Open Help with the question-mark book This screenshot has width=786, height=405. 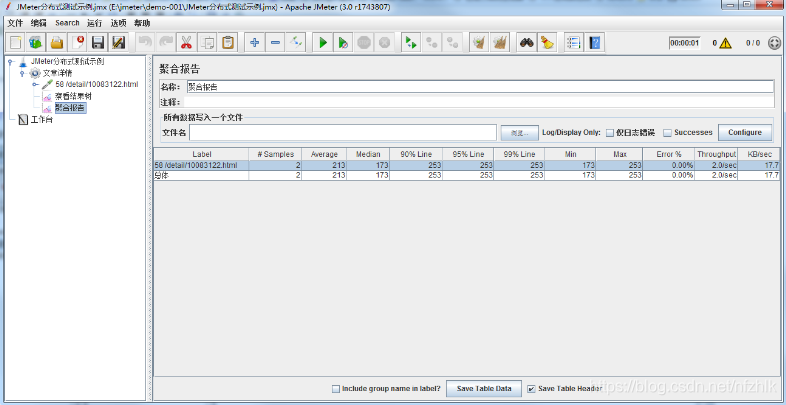(594, 43)
